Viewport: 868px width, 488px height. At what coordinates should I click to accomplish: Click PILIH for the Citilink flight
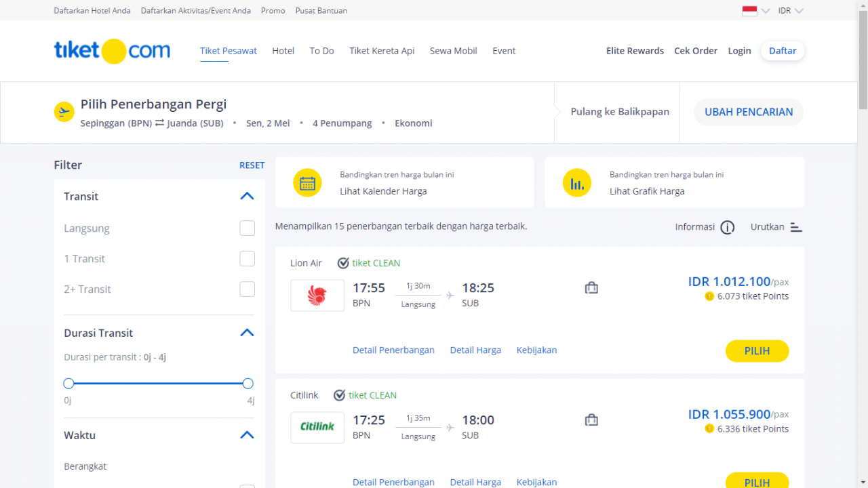[x=757, y=481]
